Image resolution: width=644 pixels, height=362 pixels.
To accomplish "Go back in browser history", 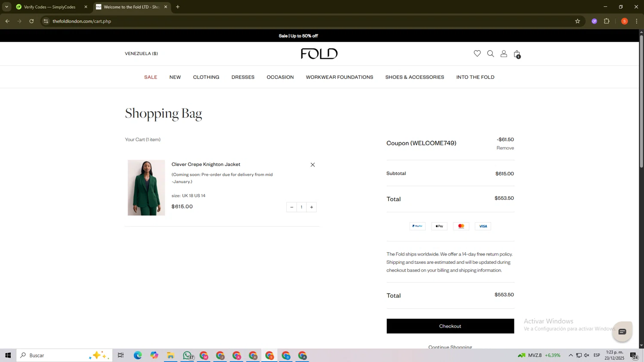I will [7, 21].
